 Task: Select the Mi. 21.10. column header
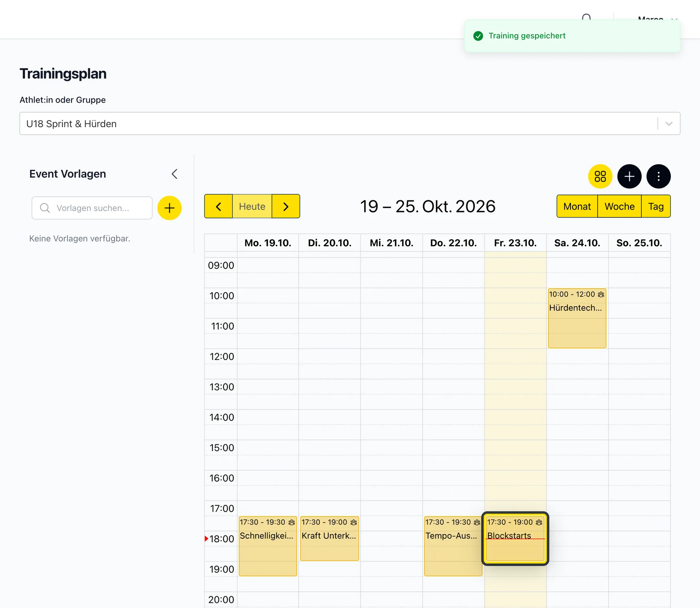point(392,243)
